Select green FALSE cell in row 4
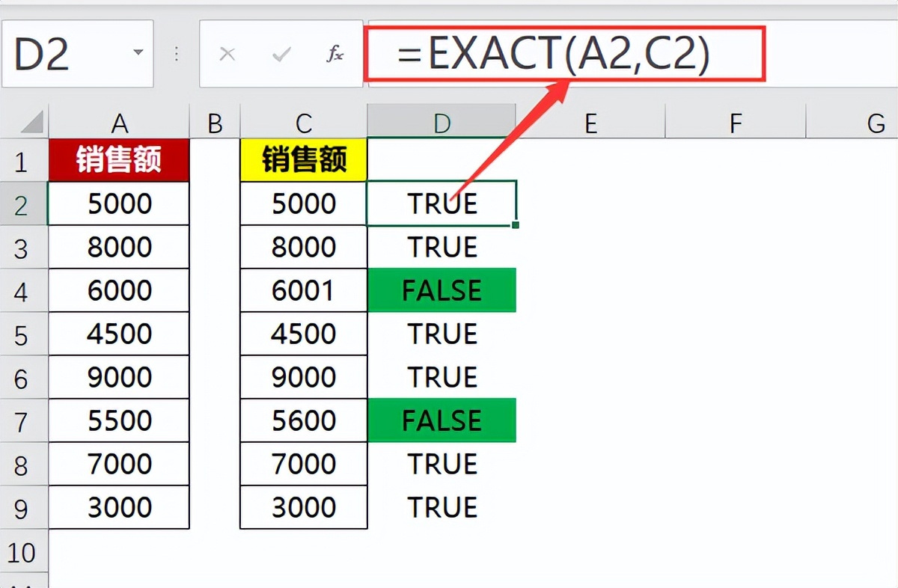Screen dimensions: 898x588 tap(442, 290)
